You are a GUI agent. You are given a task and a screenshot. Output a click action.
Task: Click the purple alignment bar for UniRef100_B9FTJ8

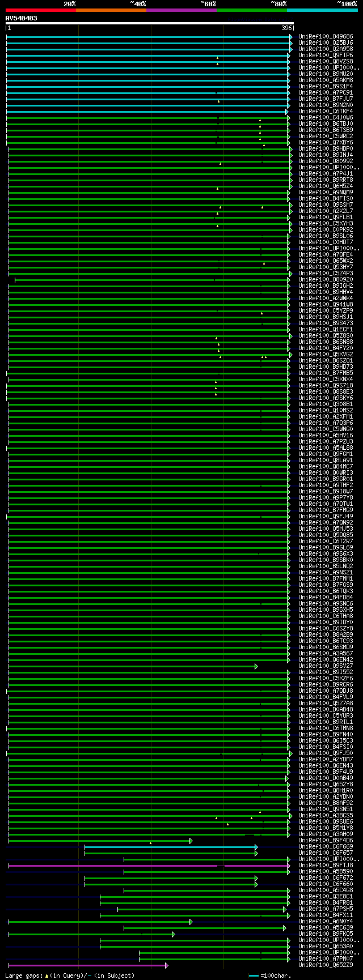(x=149, y=866)
